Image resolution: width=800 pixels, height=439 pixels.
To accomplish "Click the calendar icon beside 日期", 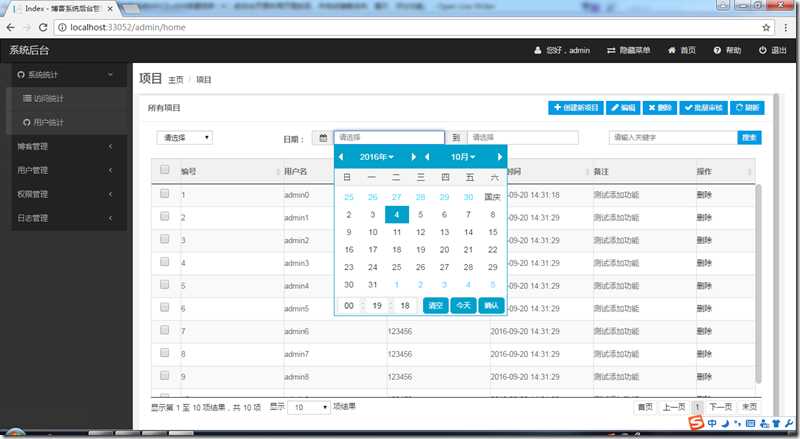I will pyautogui.click(x=323, y=138).
